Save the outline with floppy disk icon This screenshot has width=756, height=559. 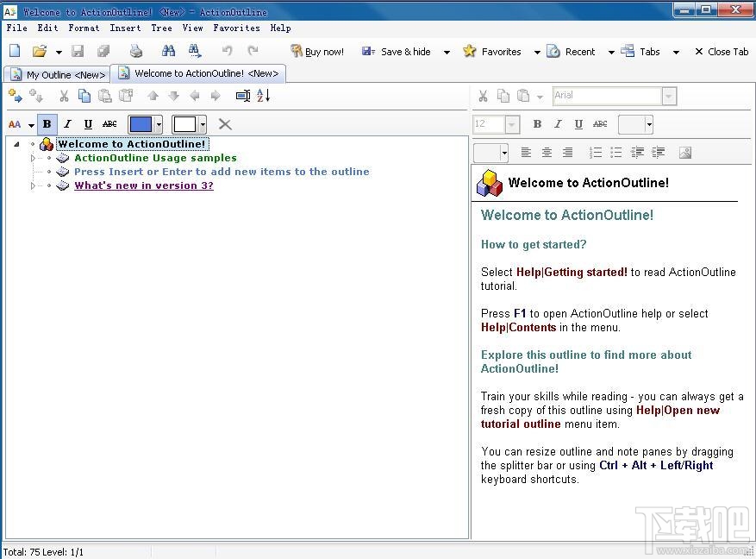click(78, 51)
